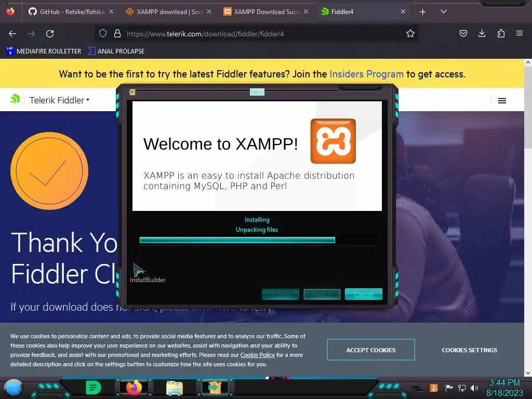
Task: Select the Fiddler4 tab
Action: [x=363, y=11]
